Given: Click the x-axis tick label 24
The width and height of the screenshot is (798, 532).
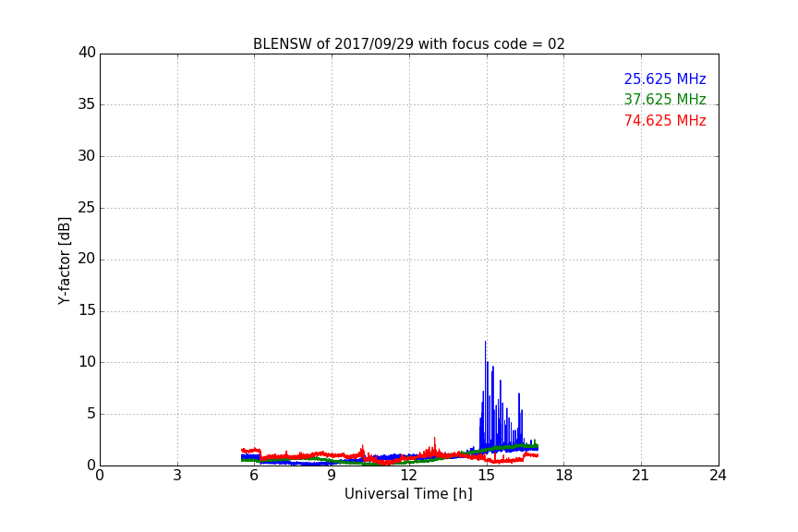Looking at the screenshot, I should point(718,476).
